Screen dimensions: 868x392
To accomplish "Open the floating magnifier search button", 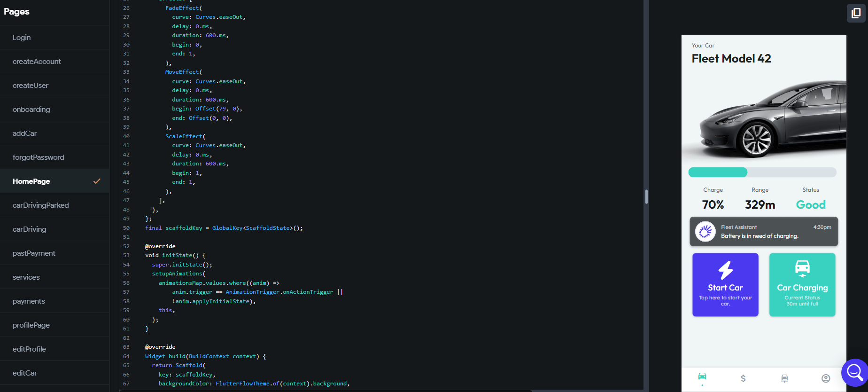I will click(854, 373).
